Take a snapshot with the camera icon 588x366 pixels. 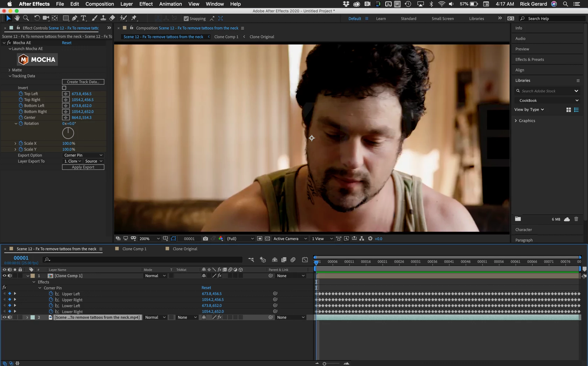click(x=205, y=239)
